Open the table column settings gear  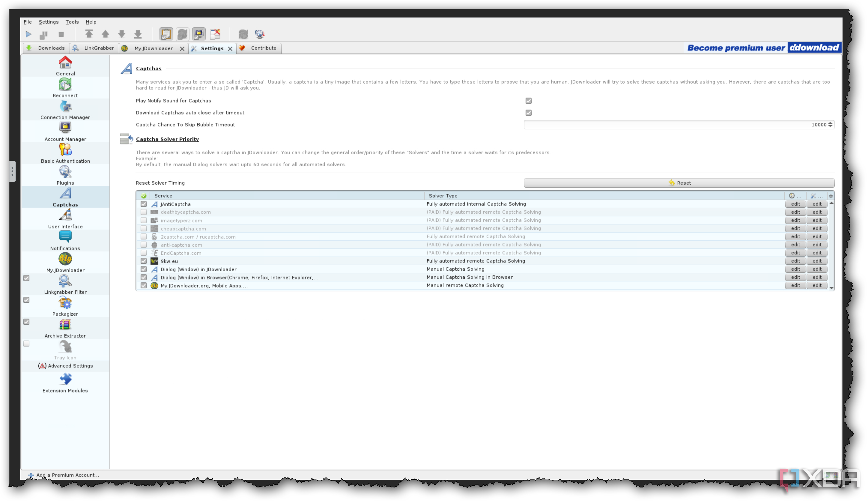[x=831, y=196]
